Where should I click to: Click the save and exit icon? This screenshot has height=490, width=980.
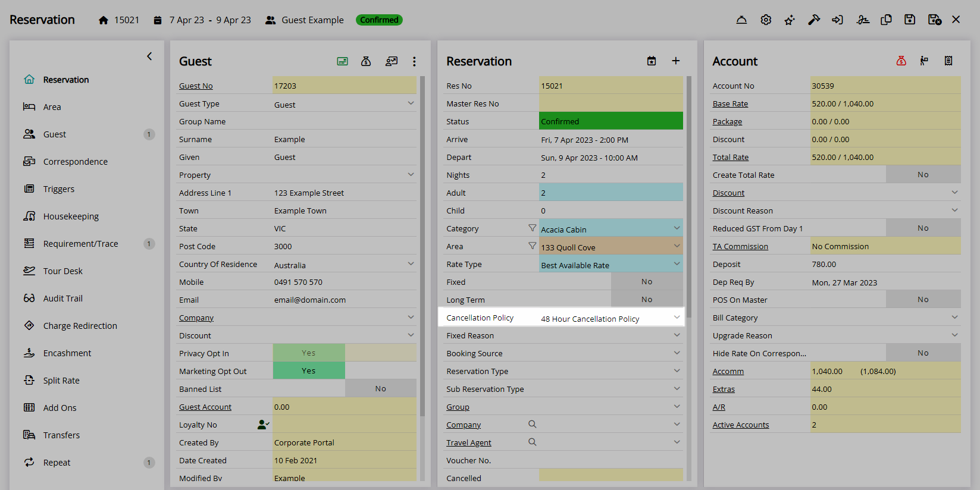click(935, 20)
